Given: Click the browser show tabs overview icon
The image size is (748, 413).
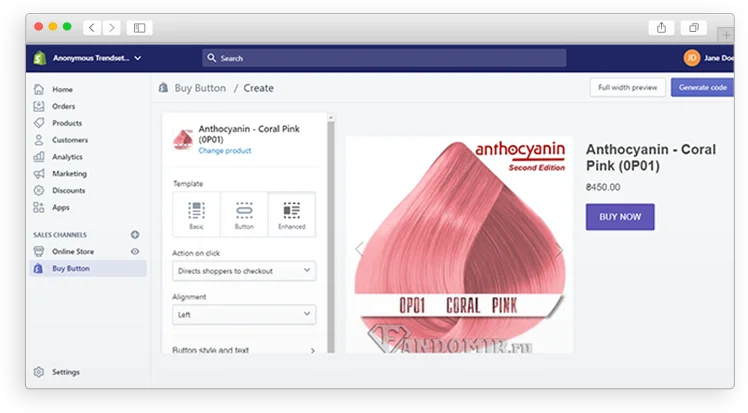Looking at the screenshot, I should (694, 28).
